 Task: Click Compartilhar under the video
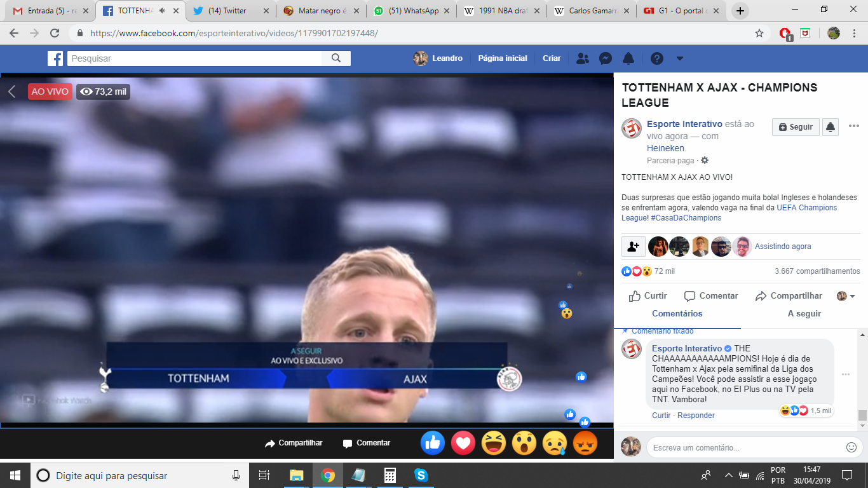(x=294, y=443)
